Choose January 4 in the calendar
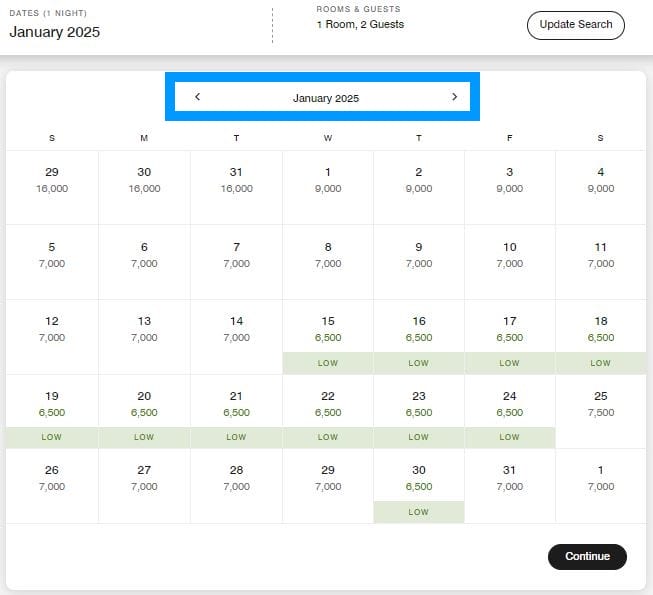 pos(601,187)
